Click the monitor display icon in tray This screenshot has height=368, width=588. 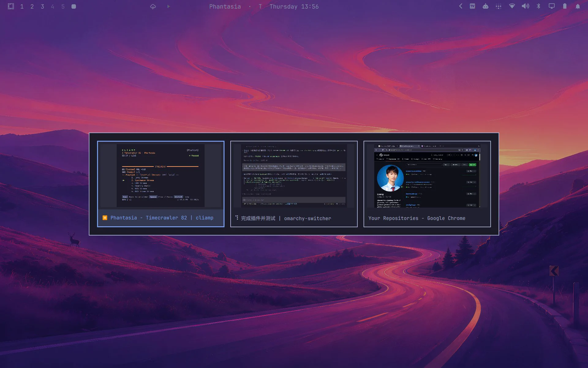pyautogui.click(x=552, y=6)
